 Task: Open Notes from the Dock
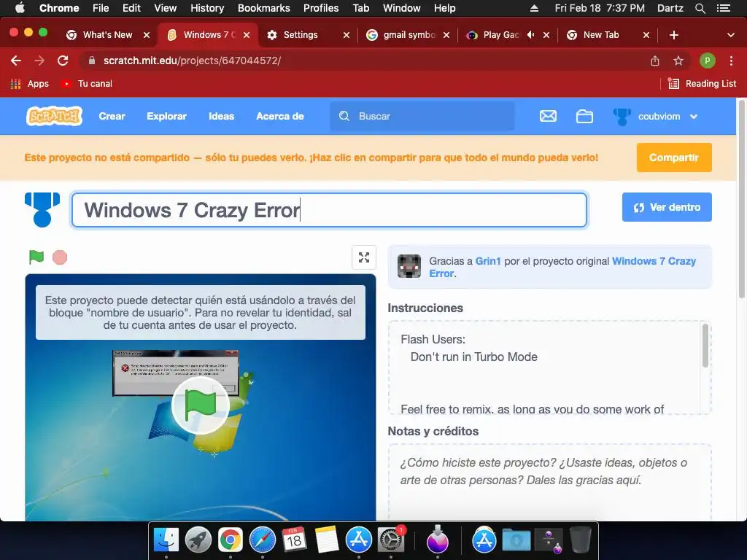326,540
